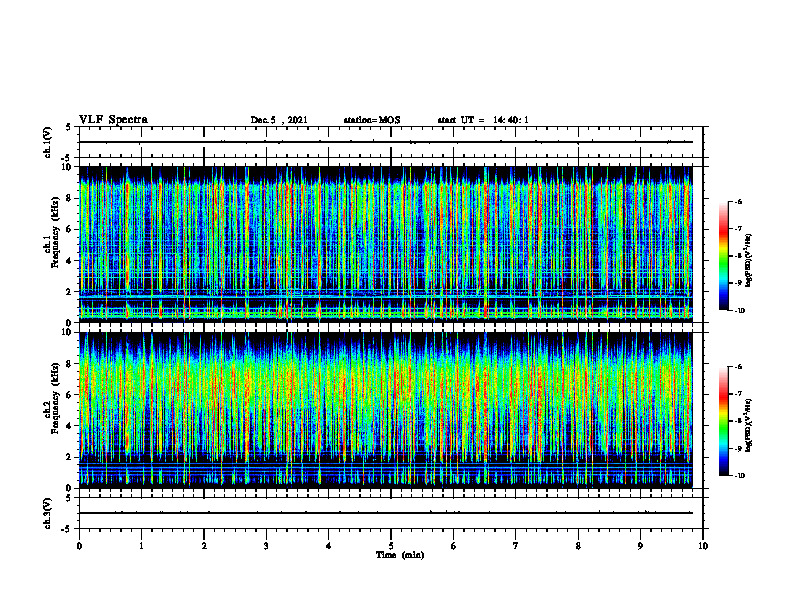This screenshot has height=612, width=792.
Task: Click the ch.1 spectrogram color scale bar
Action: (723, 256)
